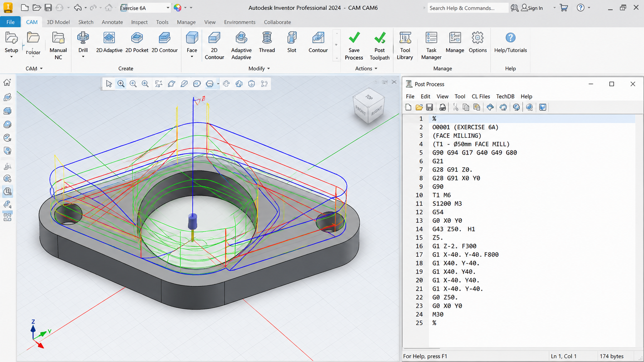Click the Sign In button
644x362 pixels.
click(532, 8)
